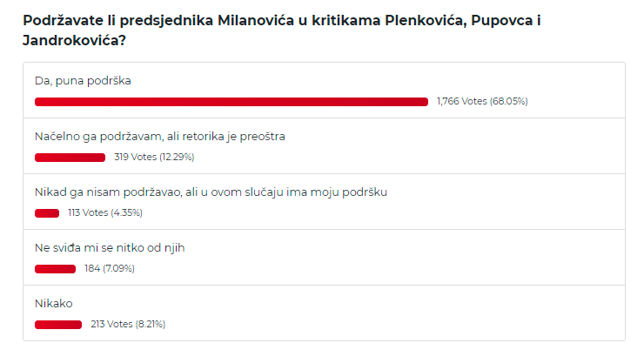Choose 'Načelno ga podržavam, ali retorika je preoštra'
Screen dimensions: 644x350
click(160, 137)
